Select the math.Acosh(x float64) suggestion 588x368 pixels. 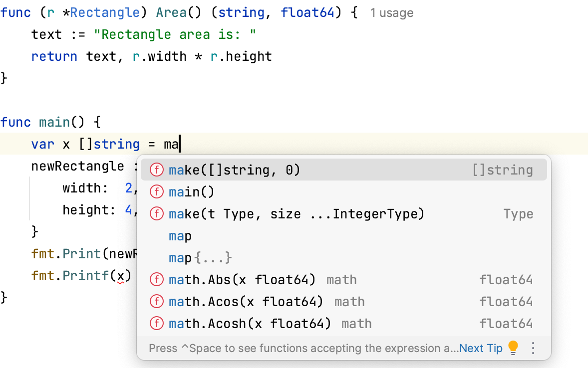pos(250,324)
